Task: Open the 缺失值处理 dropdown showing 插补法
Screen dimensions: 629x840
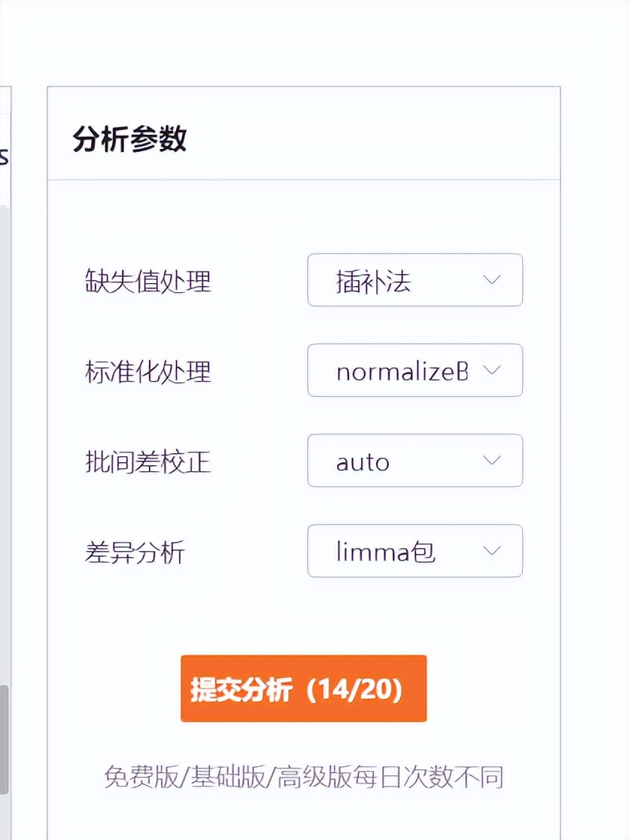Action: pos(415,280)
